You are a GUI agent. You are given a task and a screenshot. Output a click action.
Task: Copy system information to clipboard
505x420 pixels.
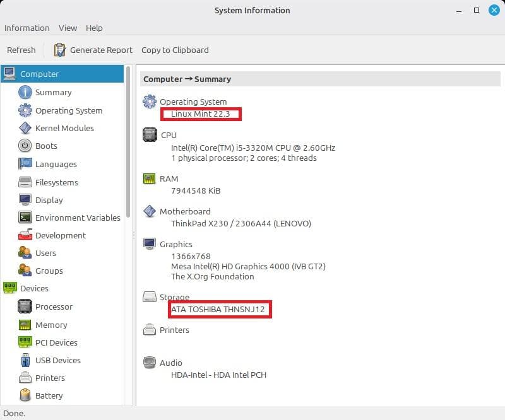[175, 50]
